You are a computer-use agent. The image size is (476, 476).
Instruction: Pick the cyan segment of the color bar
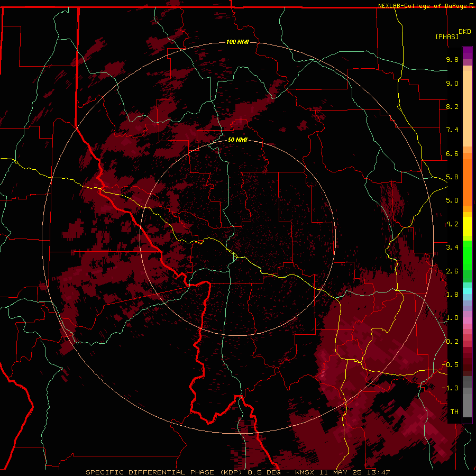(x=467, y=290)
